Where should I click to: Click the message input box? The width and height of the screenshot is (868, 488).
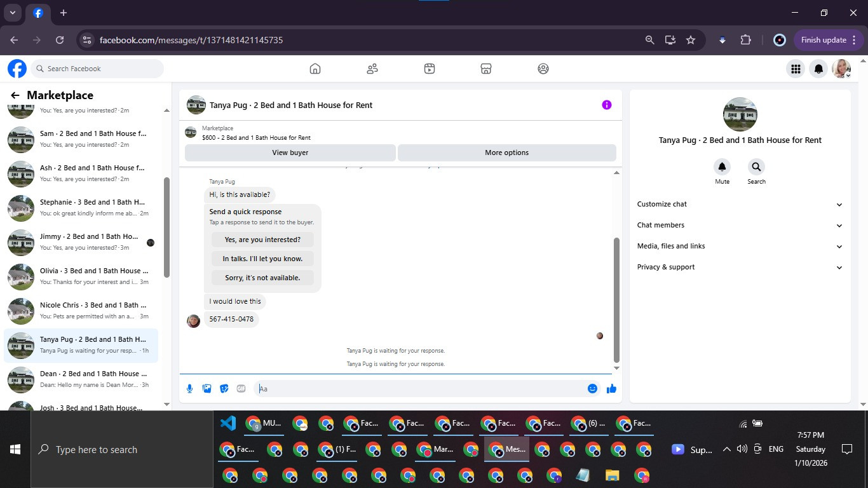click(x=419, y=388)
